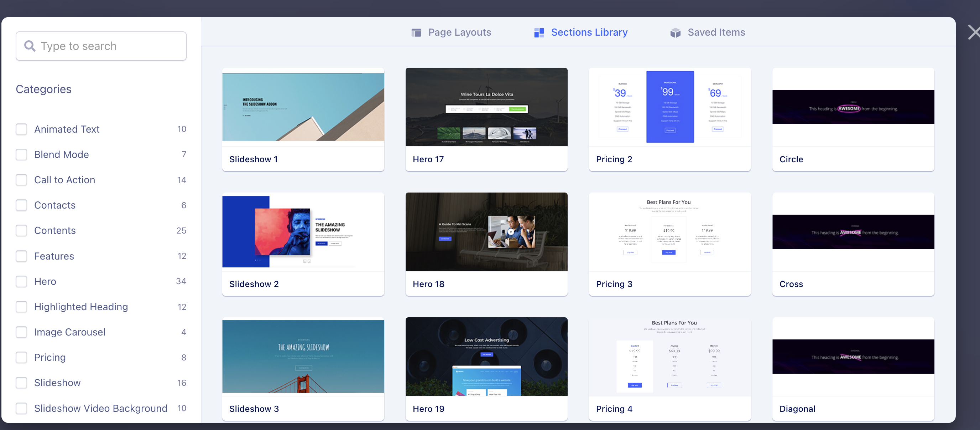This screenshot has height=430, width=980.
Task: Tick the Pricing category checkbox
Action: (x=21, y=357)
